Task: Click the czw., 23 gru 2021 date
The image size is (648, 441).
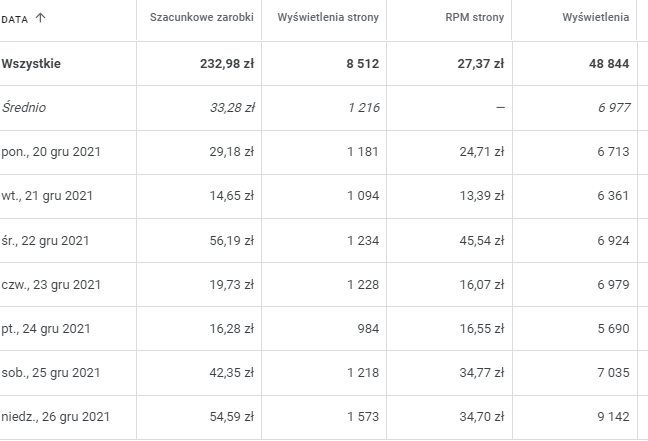Action: point(51,284)
